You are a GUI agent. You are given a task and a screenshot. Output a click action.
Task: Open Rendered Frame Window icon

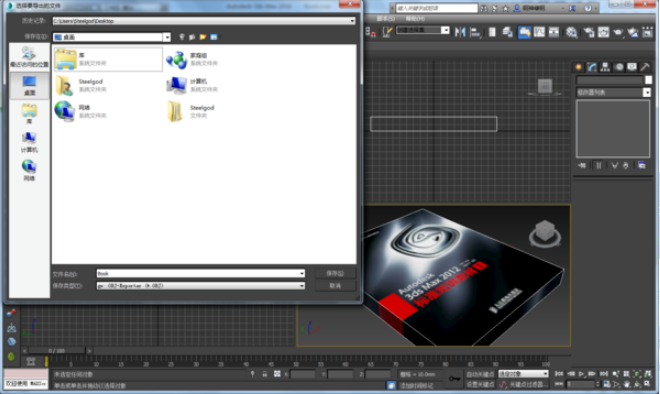point(604,32)
